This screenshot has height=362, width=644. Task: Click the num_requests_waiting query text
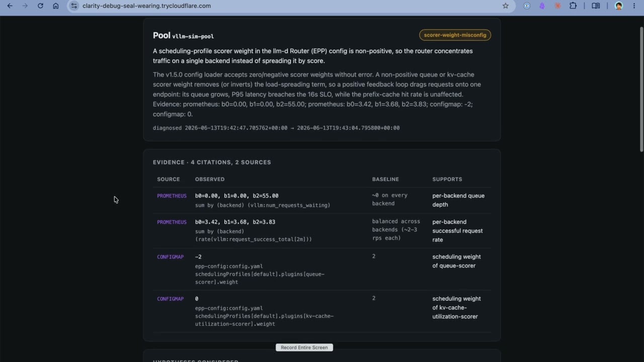click(x=263, y=205)
